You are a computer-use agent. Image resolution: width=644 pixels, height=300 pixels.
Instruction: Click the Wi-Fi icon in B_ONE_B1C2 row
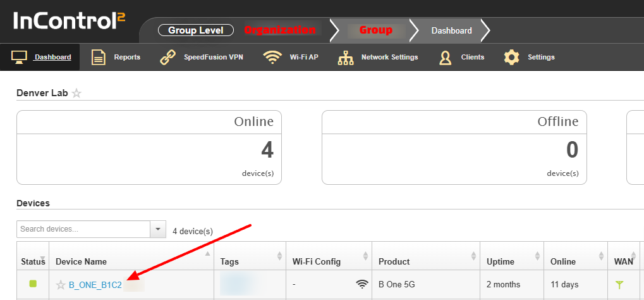pyautogui.click(x=362, y=284)
